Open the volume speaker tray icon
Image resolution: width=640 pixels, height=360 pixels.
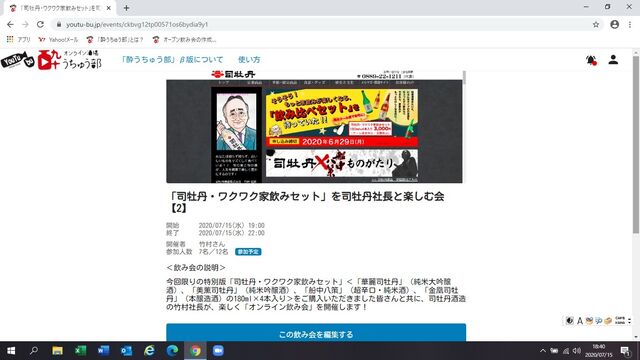point(577,351)
